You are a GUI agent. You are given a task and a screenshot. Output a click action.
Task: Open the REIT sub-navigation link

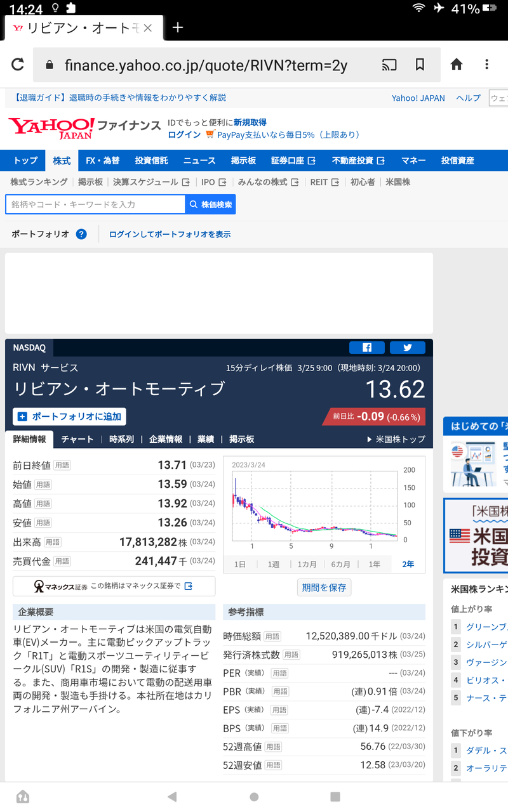pyautogui.click(x=324, y=182)
